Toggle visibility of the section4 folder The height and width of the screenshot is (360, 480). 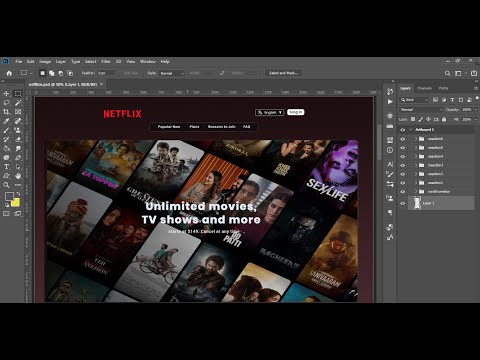pyautogui.click(x=403, y=156)
